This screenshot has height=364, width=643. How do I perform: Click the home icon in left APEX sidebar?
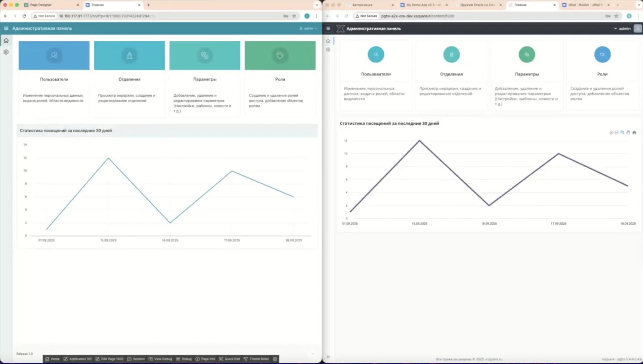[x=6, y=41]
